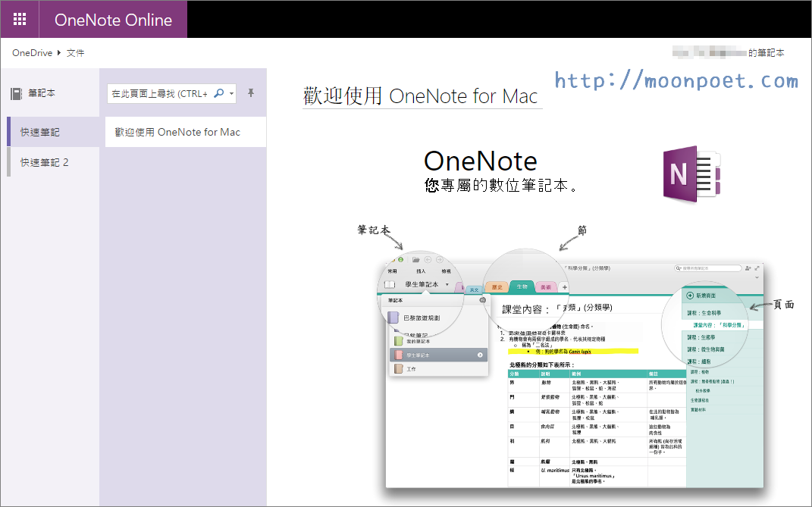Viewport: 812px width, 507px height.
Task: Open the OneDrive breadcrumb link
Action: pos(31,53)
